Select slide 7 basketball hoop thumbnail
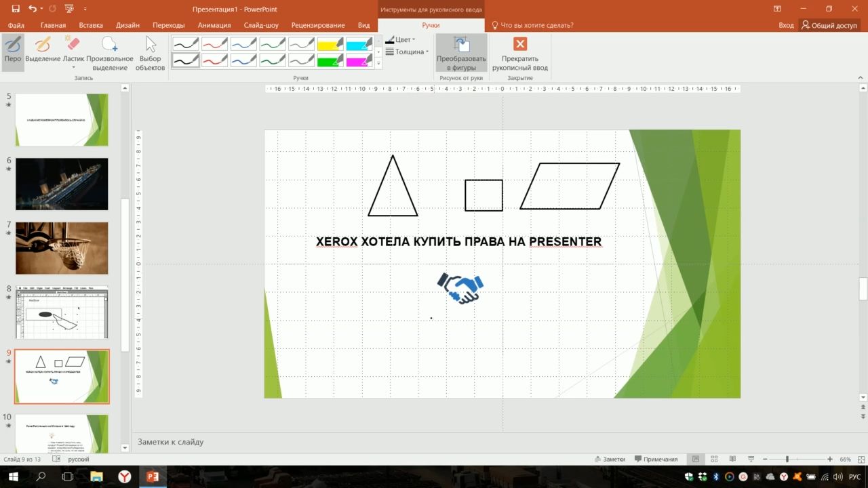868x488 pixels. [62, 248]
